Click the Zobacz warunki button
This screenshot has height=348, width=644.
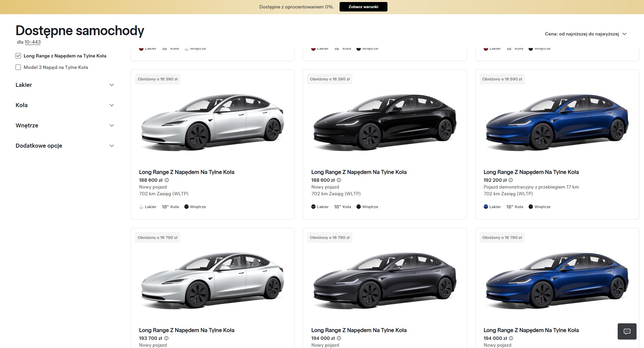(363, 7)
